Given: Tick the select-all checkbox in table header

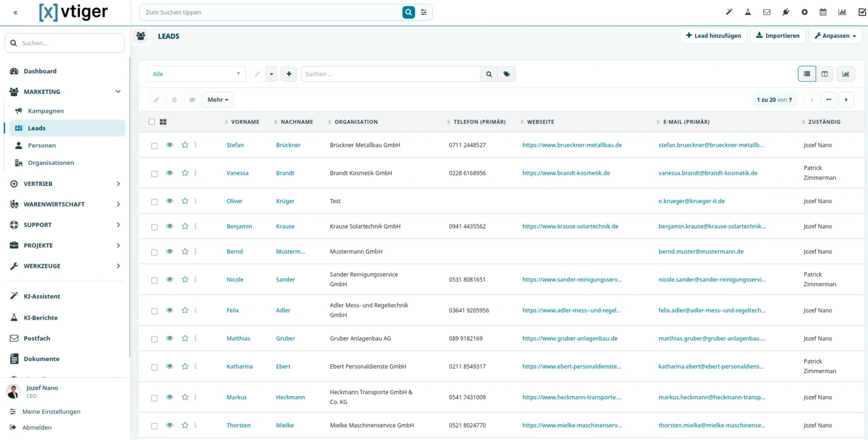Looking at the screenshot, I should pos(152,122).
